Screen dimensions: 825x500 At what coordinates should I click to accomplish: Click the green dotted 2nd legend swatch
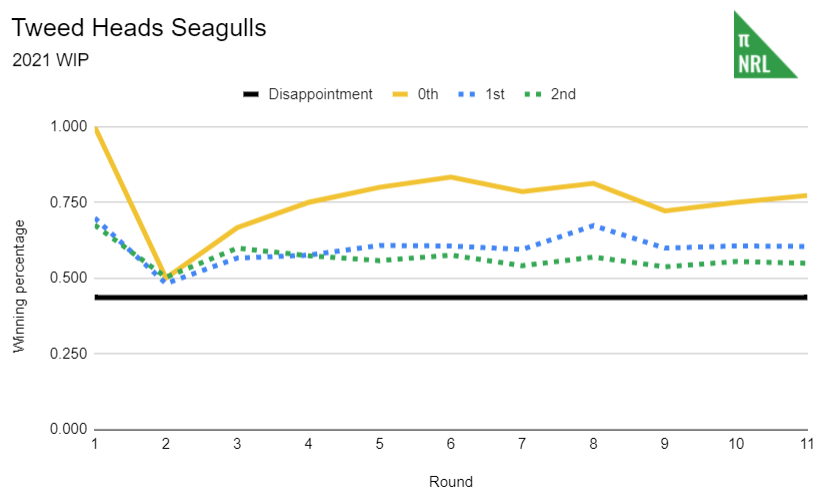pos(535,95)
